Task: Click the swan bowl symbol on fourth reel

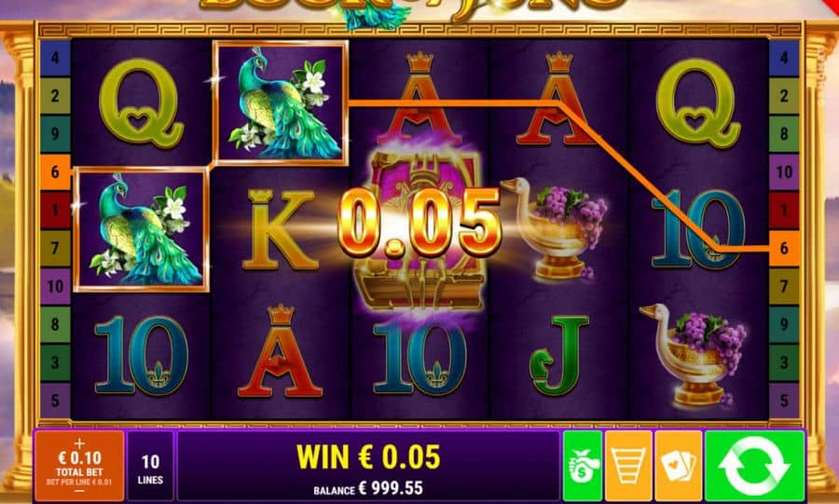Action: coord(555,227)
